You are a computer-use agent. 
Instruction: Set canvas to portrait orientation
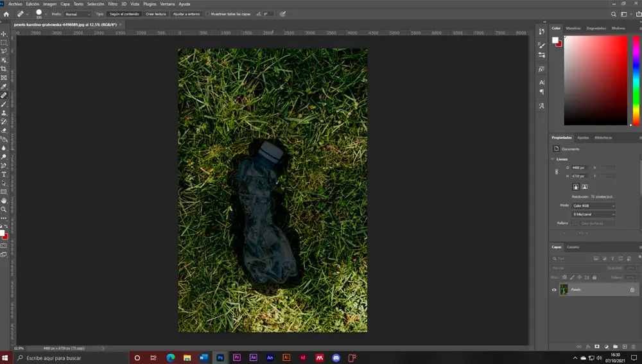(x=576, y=187)
